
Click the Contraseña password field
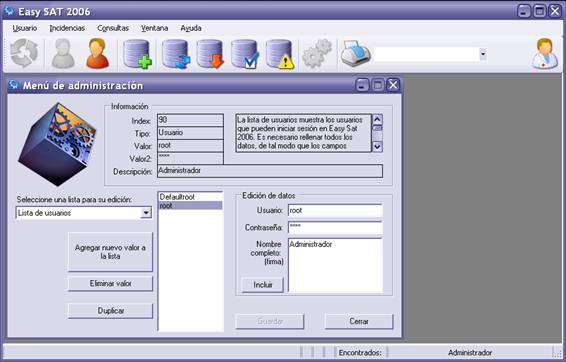click(x=335, y=227)
